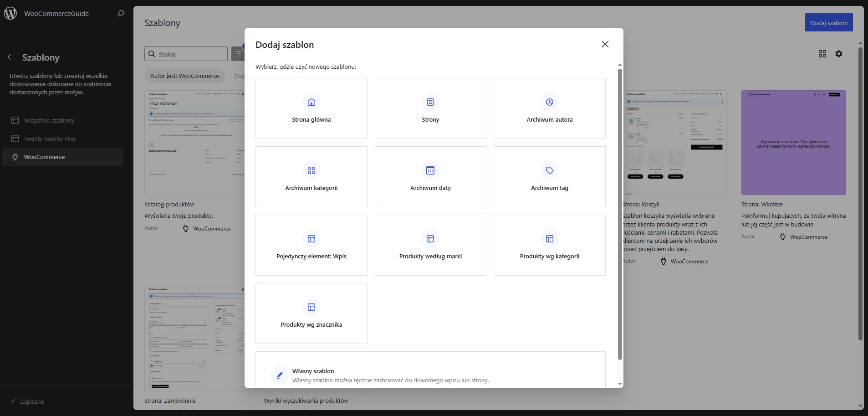
Task: Click the WordPress logo icon
Action: point(10,13)
